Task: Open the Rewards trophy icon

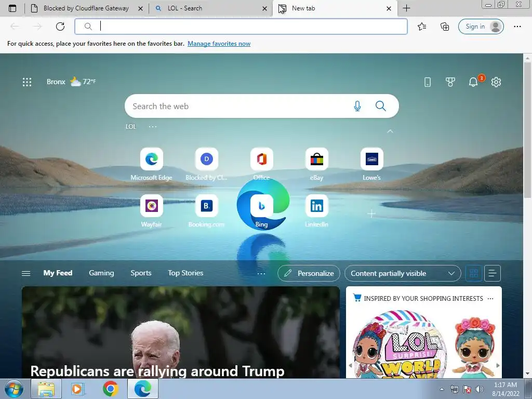Action: point(450,82)
